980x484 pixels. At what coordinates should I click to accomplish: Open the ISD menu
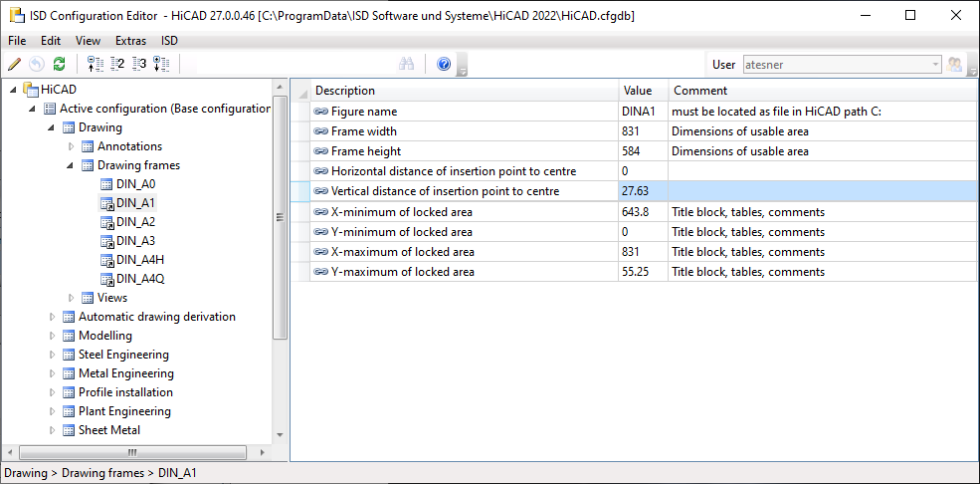169,41
